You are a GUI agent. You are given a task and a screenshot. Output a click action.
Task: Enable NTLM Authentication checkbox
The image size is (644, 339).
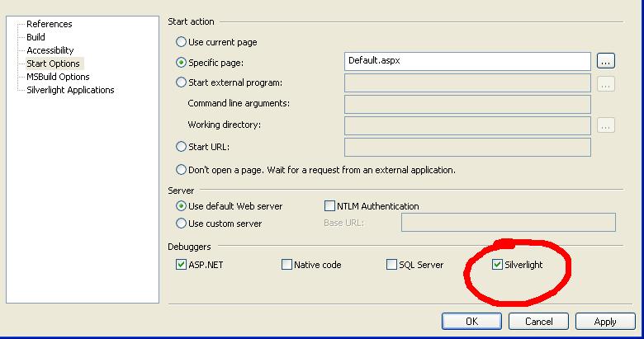click(x=330, y=206)
